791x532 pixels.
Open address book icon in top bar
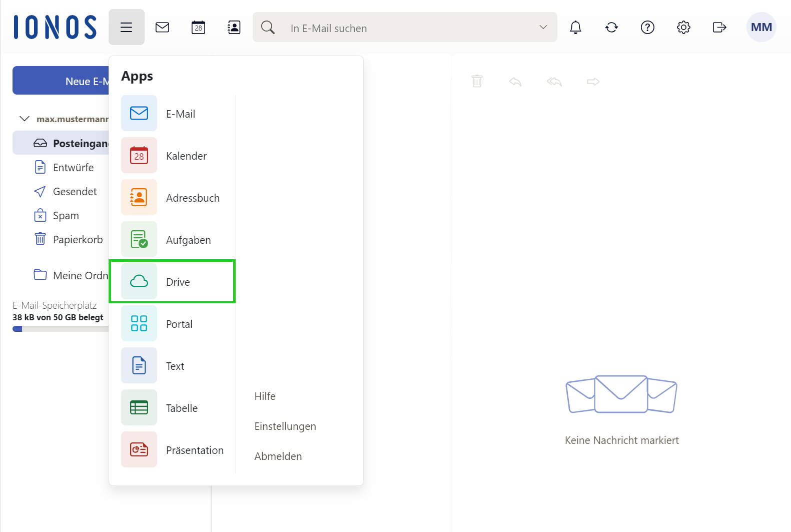click(x=234, y=27)
